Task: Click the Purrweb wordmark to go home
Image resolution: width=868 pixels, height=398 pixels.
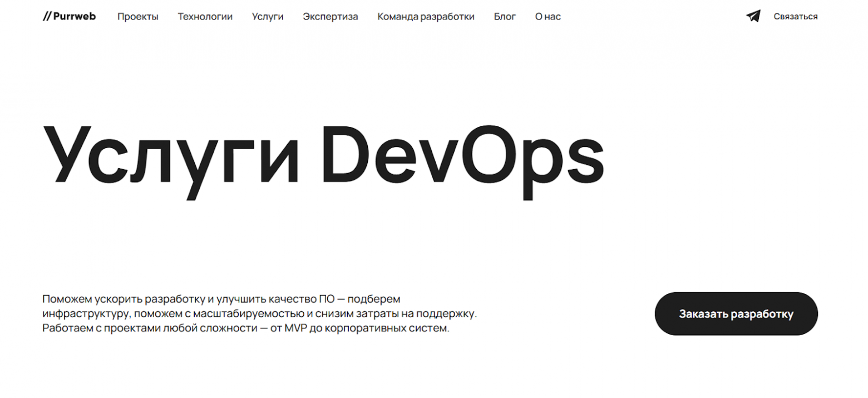Action: tap(73, 16)
